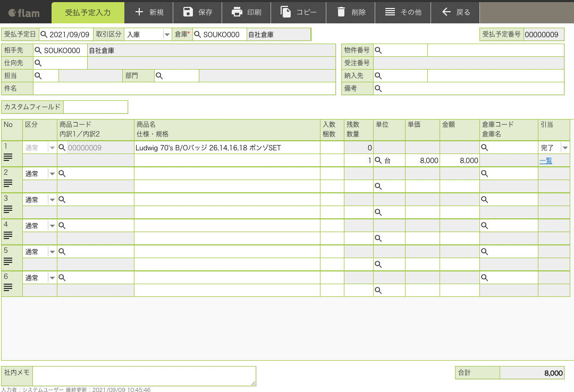Screen dimensions: 574x392
Task: Search product code in row 6
Action: point(62,277)
